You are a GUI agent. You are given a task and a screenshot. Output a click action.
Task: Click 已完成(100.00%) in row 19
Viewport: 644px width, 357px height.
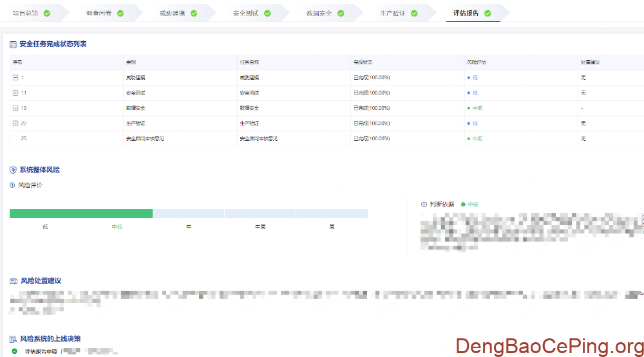372,108
